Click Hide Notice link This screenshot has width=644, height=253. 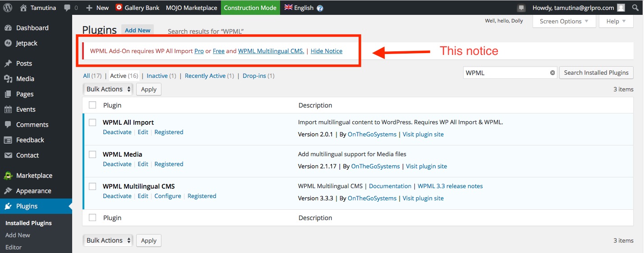(327, 51)
